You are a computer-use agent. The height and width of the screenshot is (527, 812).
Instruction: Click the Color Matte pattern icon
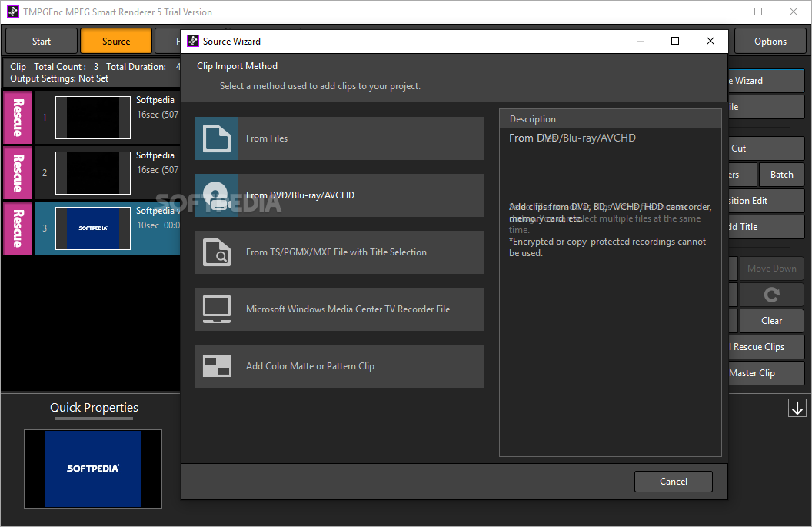[x=217, y=366]
